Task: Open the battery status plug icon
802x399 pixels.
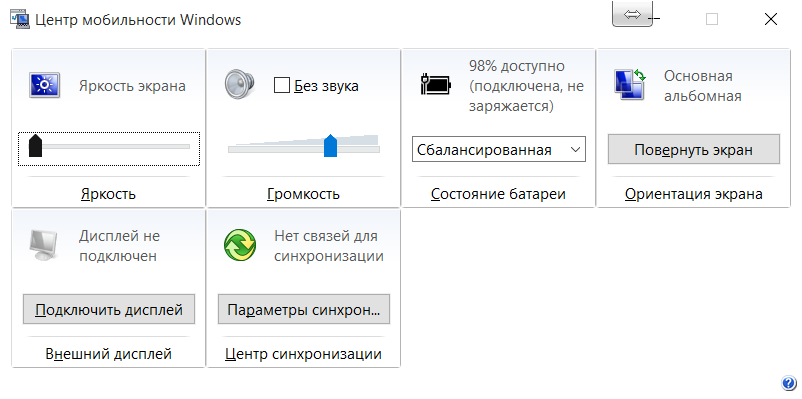Action: tap(436, 84)
